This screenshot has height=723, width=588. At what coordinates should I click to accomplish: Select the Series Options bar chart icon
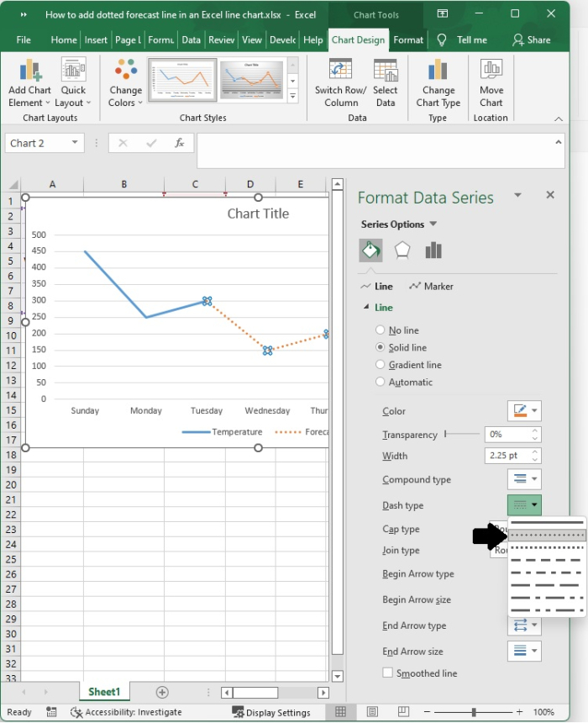pyautogui.click(x=433, y=251)
